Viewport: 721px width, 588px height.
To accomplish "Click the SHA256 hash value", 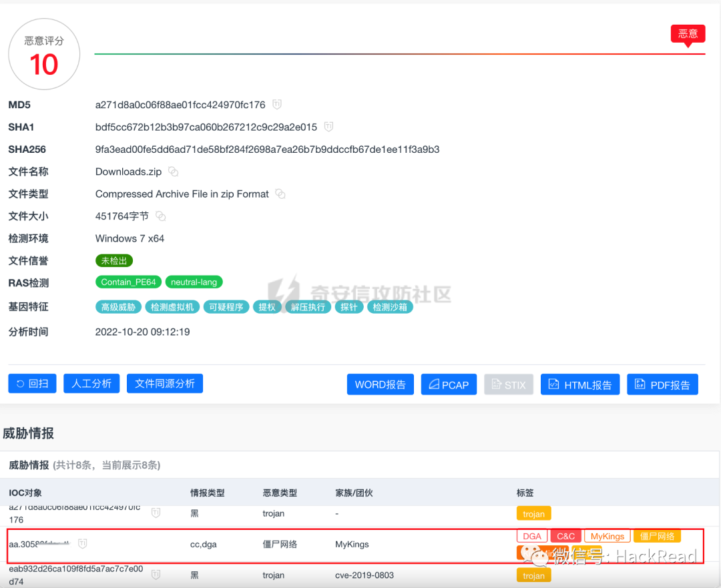I will [x=267, y=150].
